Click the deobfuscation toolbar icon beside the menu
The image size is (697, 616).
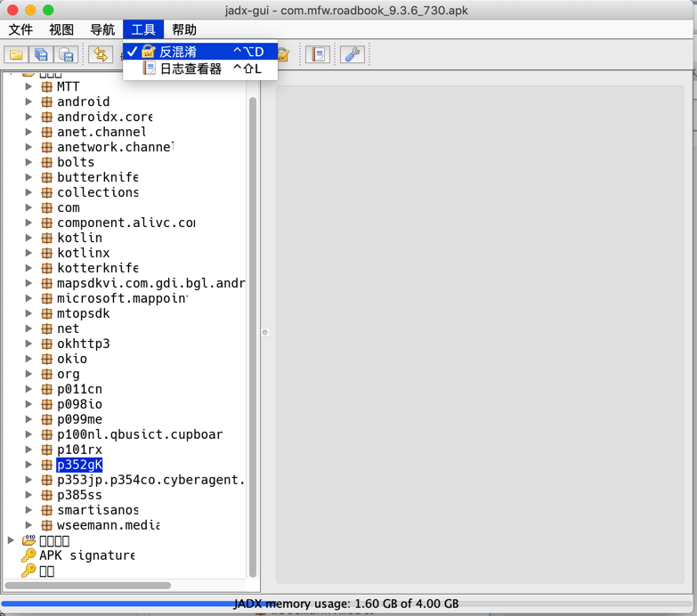pyautogui.click(x=283, y=54)
